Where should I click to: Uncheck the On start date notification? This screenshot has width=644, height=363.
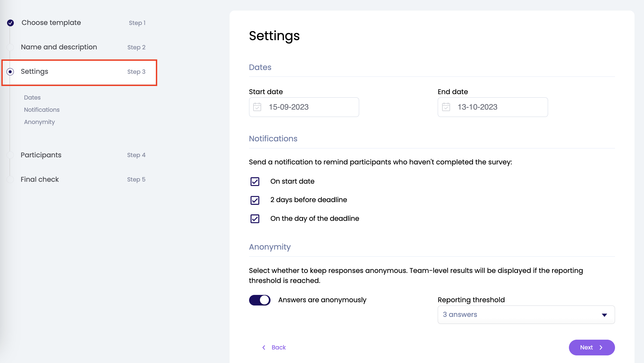[255, 181]
